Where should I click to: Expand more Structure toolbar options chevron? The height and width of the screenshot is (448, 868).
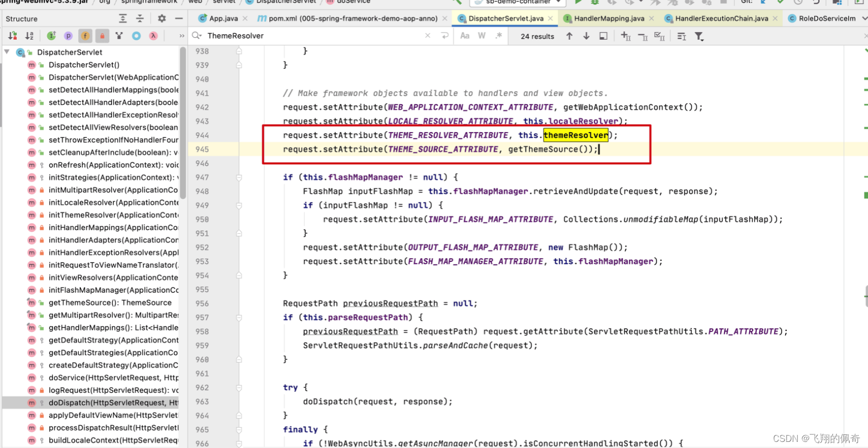pyautogui.click(x=181, y=36)
